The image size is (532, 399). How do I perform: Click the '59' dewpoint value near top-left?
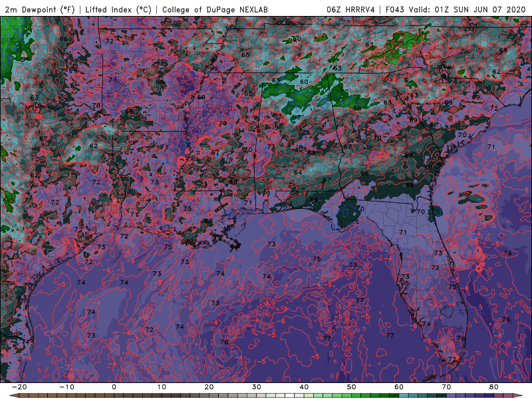[25, 59]
